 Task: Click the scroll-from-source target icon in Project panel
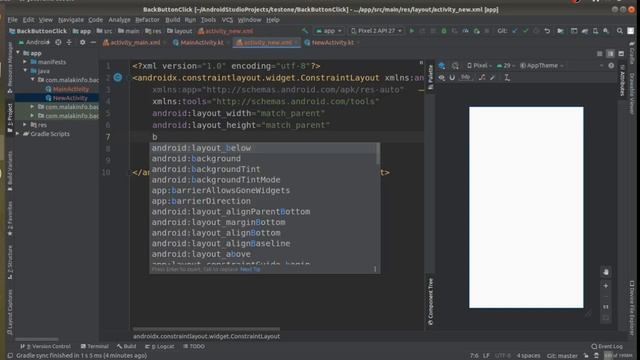(x=58, y=42)
